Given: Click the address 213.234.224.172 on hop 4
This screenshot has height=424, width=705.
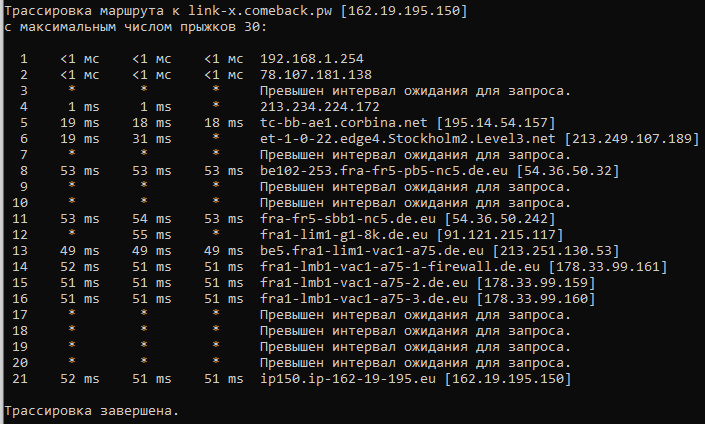Looking at the screenshot, I should (x=320, y=107).
